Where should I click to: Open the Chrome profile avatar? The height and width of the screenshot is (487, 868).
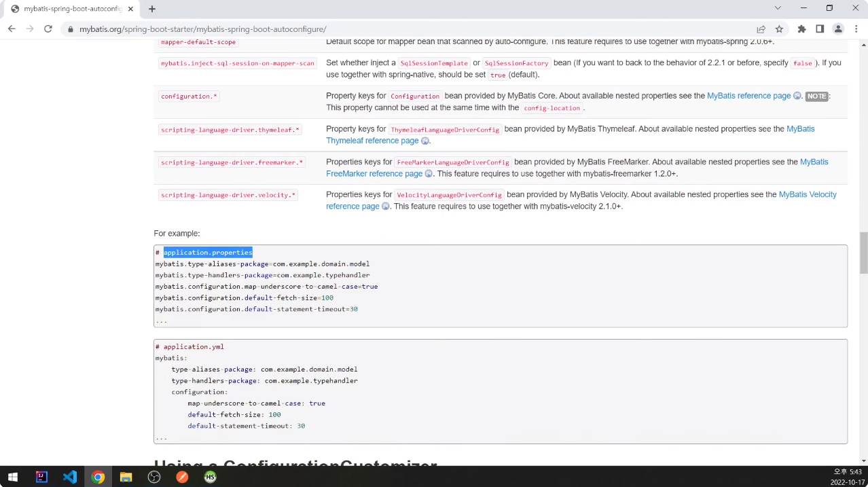(838, 29)
